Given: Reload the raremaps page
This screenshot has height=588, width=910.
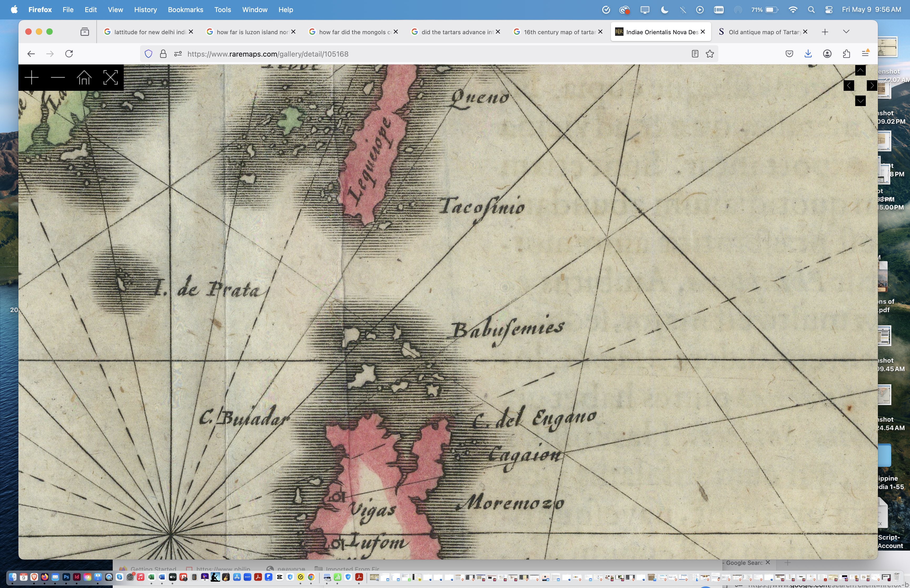Looking at the screenshot, I should pos(69,54).
